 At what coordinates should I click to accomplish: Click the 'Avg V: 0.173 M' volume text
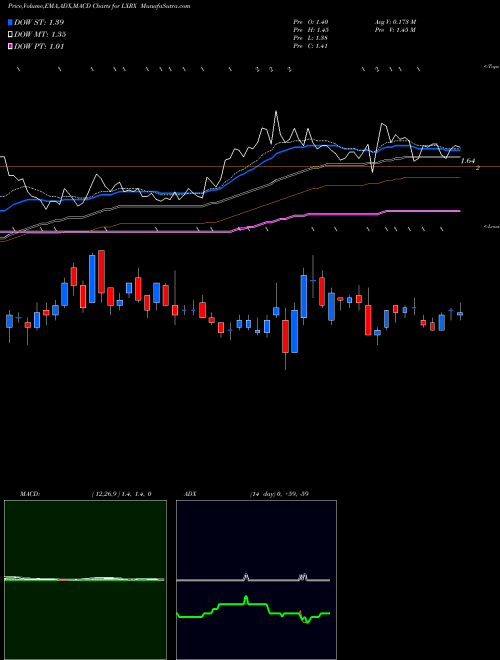[395, 22]
